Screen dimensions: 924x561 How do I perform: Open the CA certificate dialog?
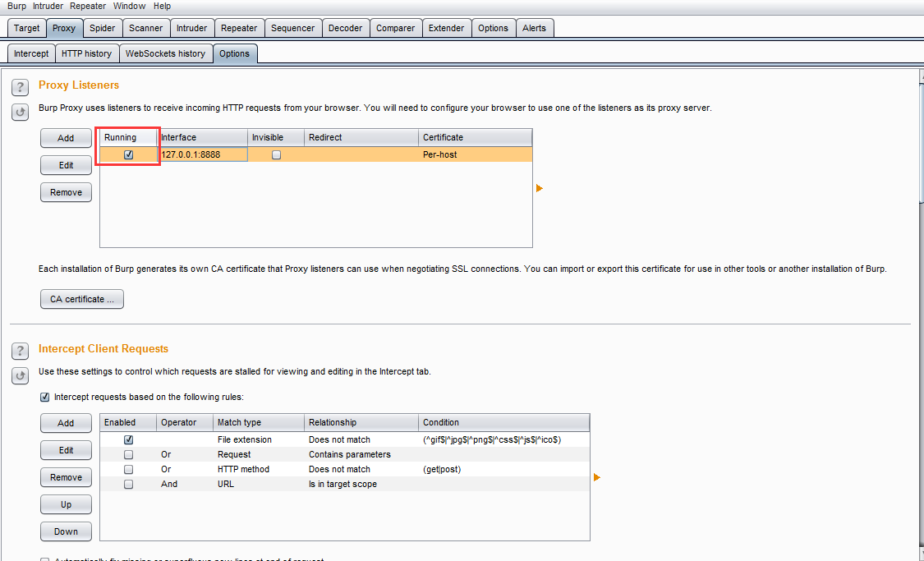pyautogui.click(x=82, y=299)
